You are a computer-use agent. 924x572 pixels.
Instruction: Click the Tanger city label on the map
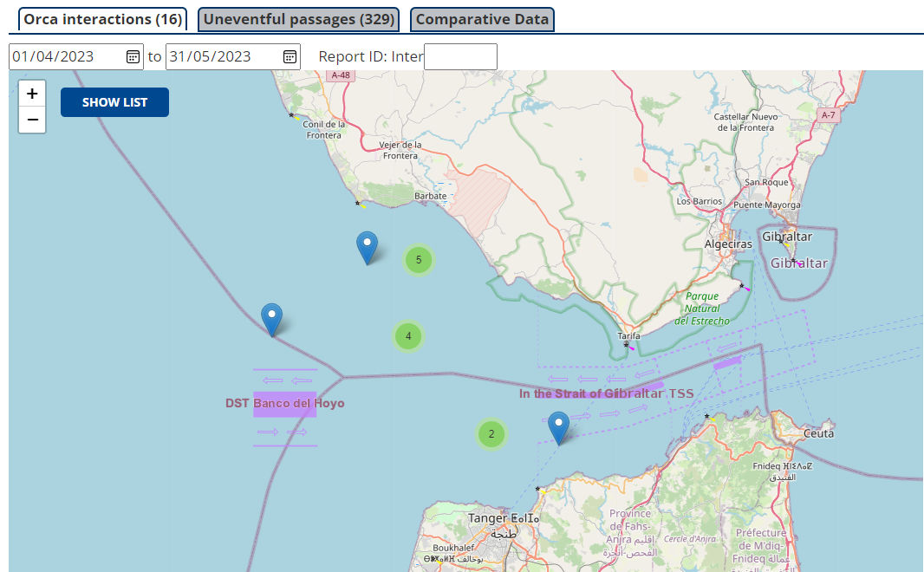coord(490,518)
